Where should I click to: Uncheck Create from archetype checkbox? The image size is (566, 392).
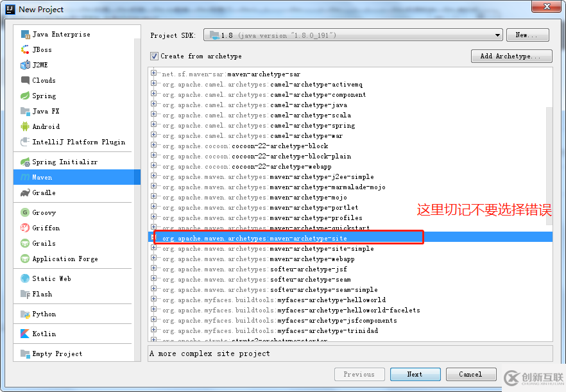[x=154, y=56]
